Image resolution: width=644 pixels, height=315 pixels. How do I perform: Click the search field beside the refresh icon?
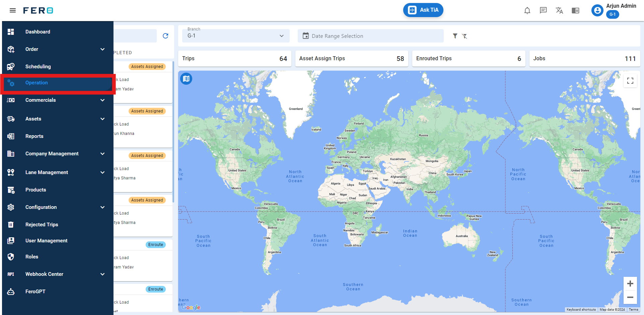[x=135, y=36]
